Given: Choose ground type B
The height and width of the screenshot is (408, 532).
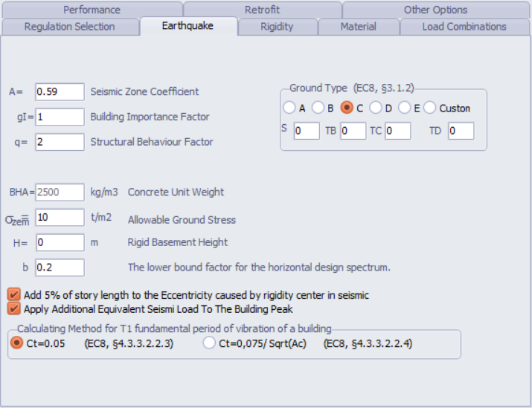Looking at the screenshot, I should [318, 108].
